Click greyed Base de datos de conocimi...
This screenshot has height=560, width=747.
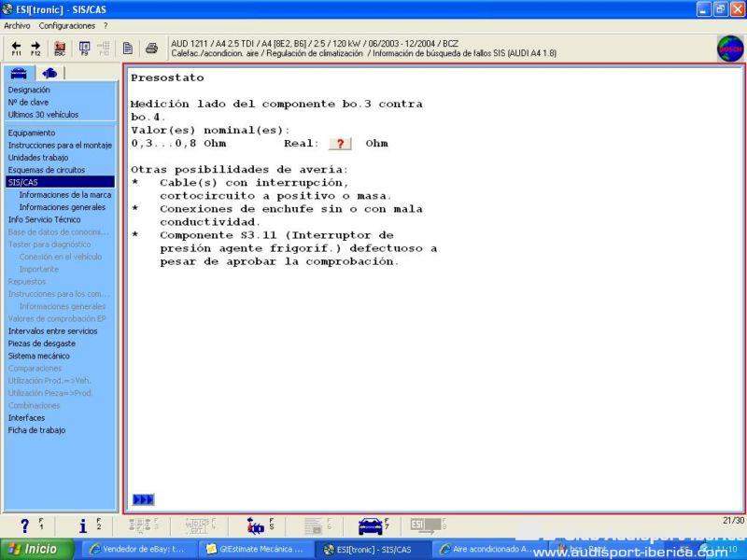(58, 231)
